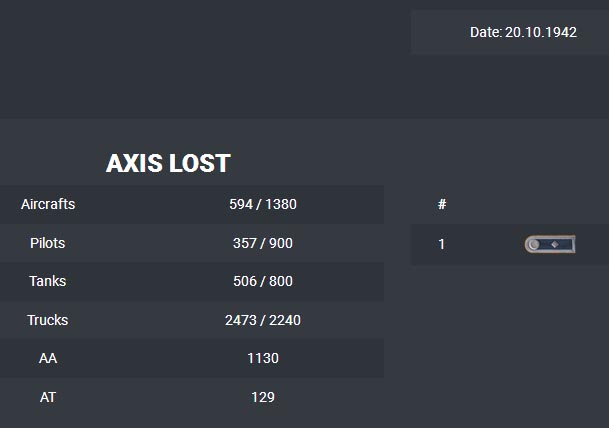Image resolution: width=609 pixels, height=428 pixels.
Task: Click the Tanks row label
Action: tap(48, 281)
